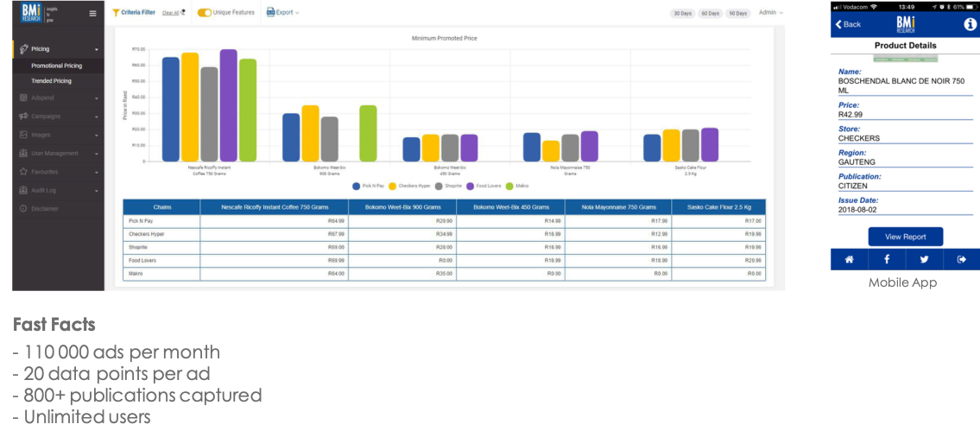Toggle Pick N Pay series in legend
Viewport: 980px width, 437px height.
(368, 186)
